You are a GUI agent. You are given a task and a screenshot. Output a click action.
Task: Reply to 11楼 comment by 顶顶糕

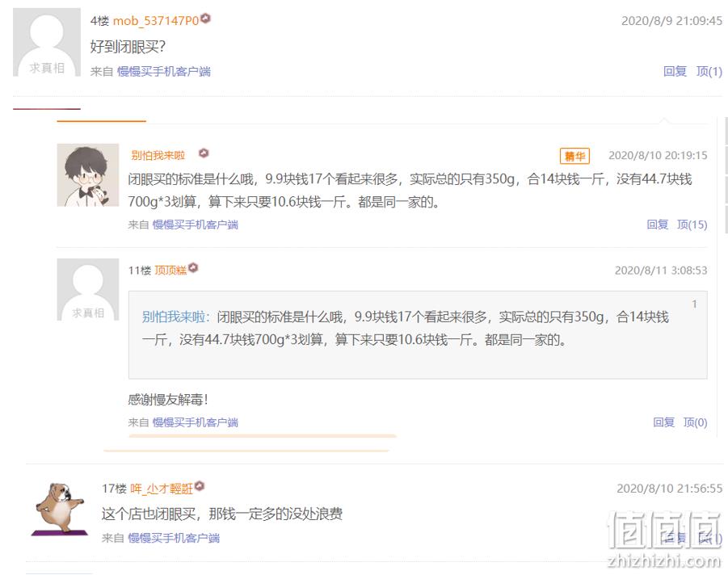[663, 422]
